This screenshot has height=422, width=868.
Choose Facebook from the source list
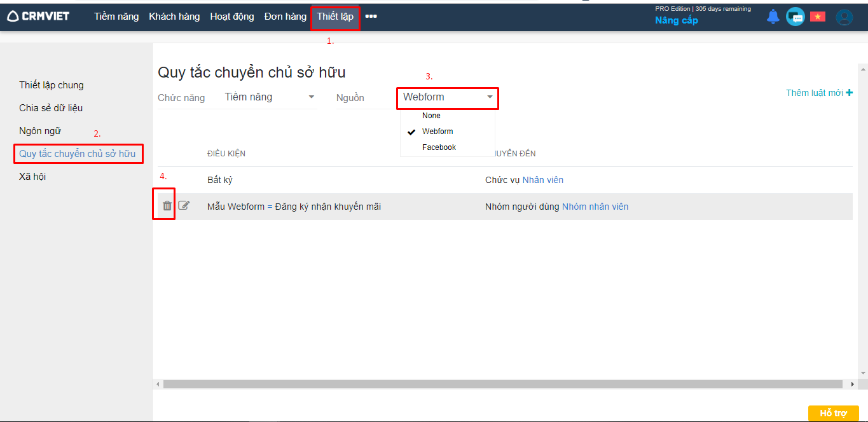click(x=439, y=147)
